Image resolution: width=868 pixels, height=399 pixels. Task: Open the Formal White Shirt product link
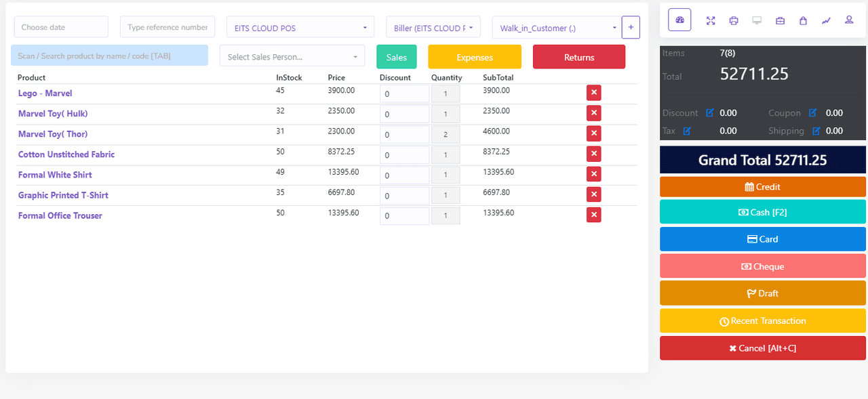[55, 175]
